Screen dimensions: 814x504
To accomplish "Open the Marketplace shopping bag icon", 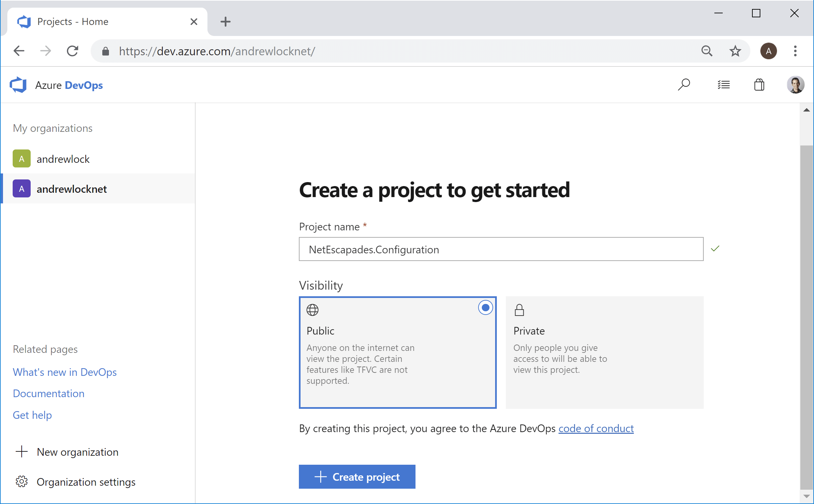I will (759, 85).
